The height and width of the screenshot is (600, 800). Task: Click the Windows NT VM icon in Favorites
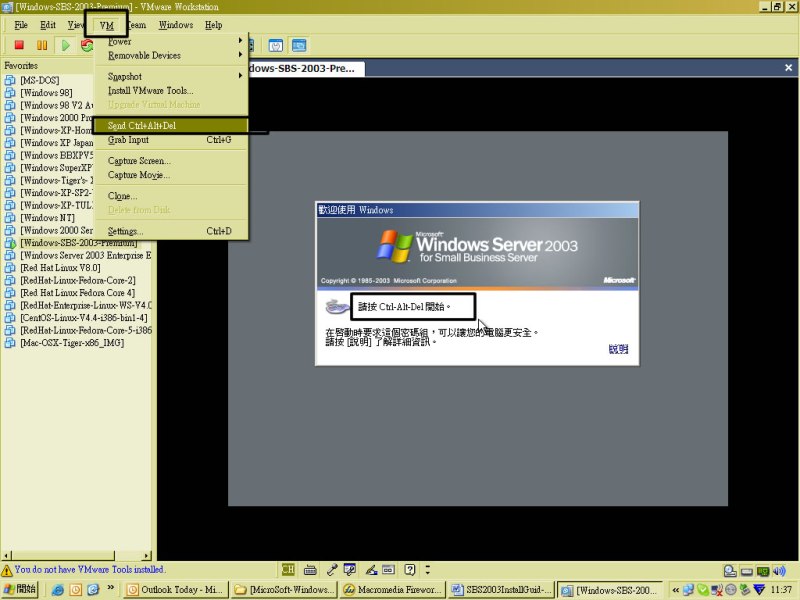[10, 218]
